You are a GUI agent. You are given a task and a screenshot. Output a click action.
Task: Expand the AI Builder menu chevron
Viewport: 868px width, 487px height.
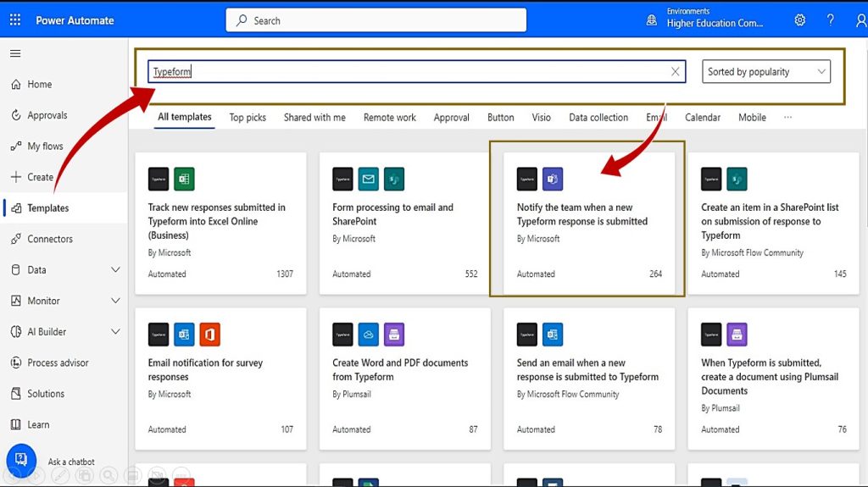[x=115, y=331]
